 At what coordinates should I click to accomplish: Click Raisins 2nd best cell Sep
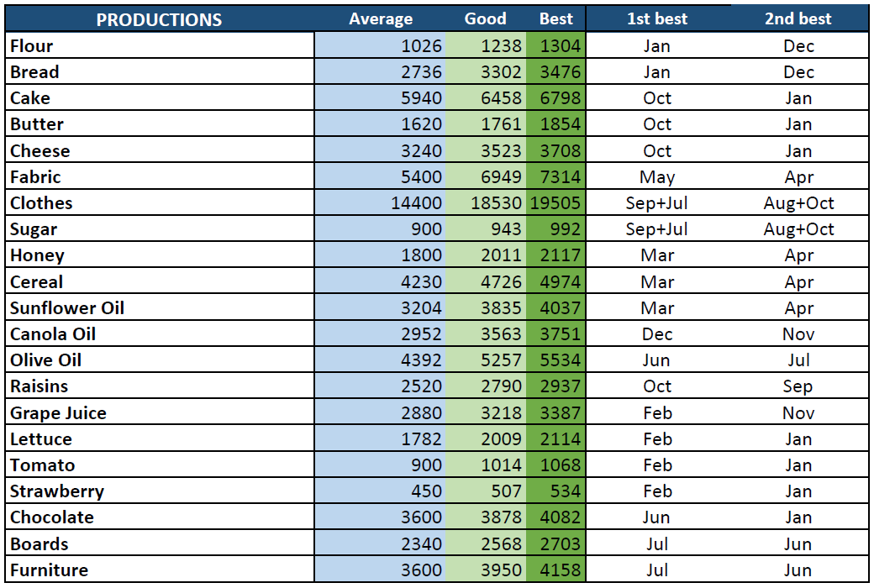(x=798, y=386)
